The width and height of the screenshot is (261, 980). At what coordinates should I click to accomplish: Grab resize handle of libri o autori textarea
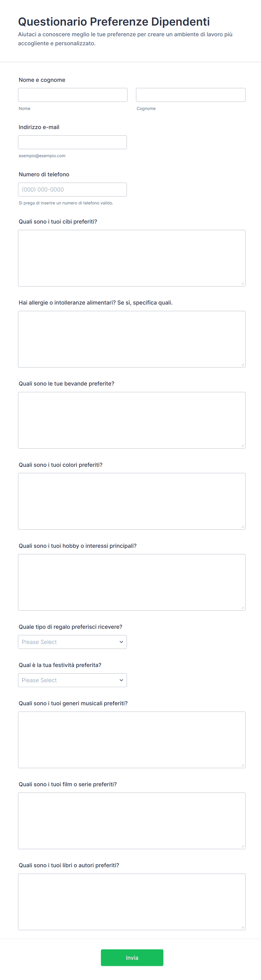pos(242,927)
